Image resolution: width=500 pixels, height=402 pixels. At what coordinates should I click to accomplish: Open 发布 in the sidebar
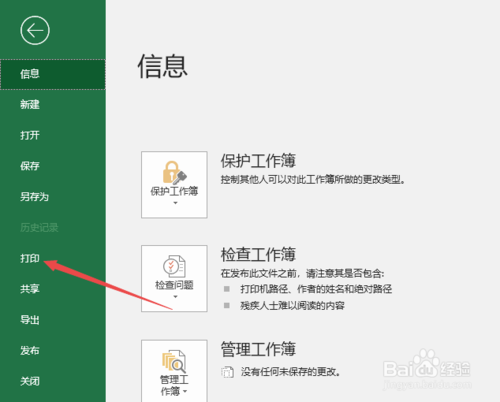tap(30, 350)
